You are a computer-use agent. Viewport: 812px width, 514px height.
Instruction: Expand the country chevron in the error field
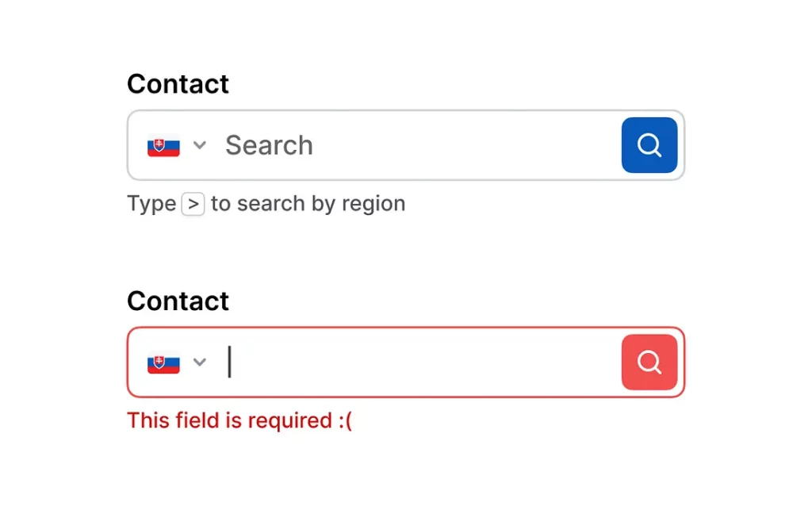coord(200,362)
